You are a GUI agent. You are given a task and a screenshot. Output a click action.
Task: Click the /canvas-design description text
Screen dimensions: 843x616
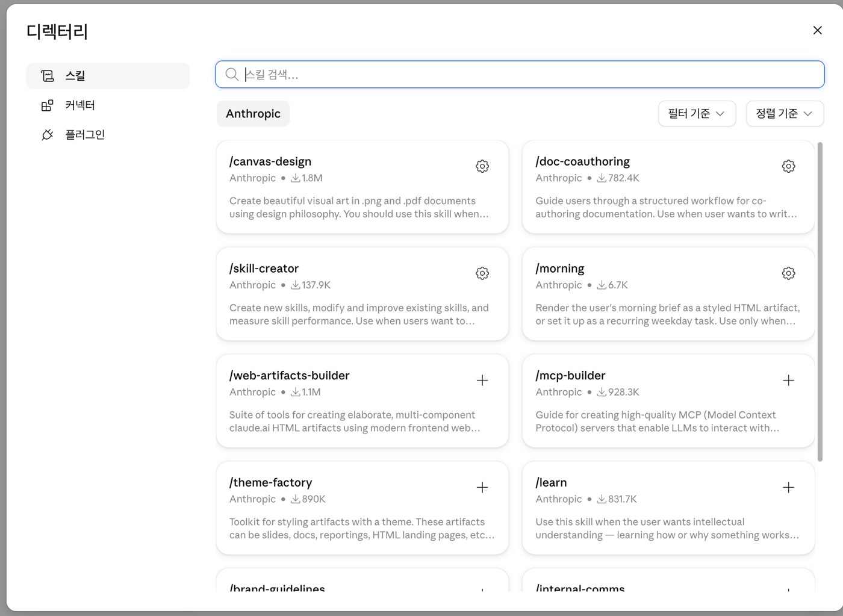(359, 208)
